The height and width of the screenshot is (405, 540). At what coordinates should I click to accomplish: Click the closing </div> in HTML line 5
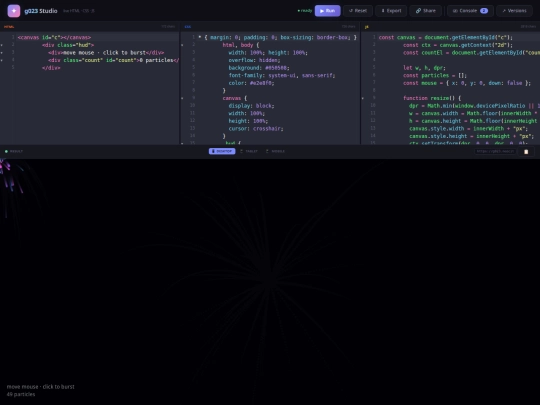[x=51, y=68]
